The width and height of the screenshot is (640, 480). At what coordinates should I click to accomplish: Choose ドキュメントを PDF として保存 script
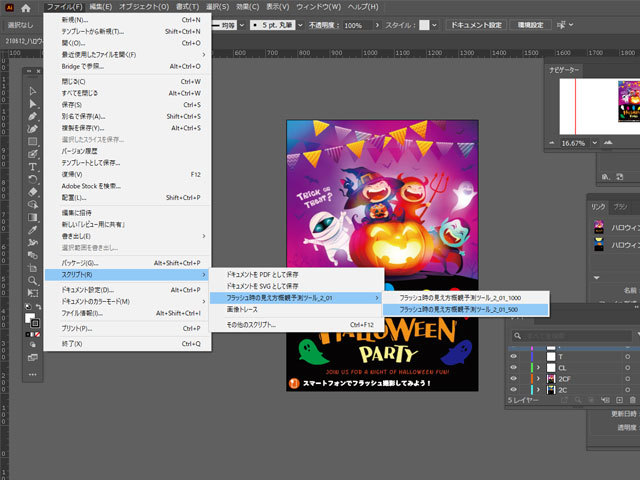tap(297, 274)
